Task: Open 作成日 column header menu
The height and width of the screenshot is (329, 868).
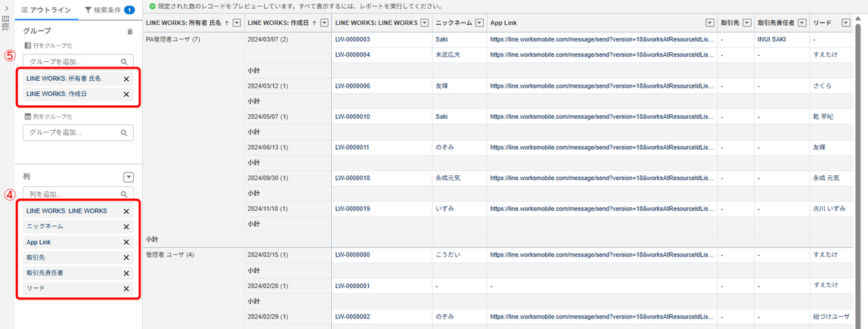Action: coord(324,23)
